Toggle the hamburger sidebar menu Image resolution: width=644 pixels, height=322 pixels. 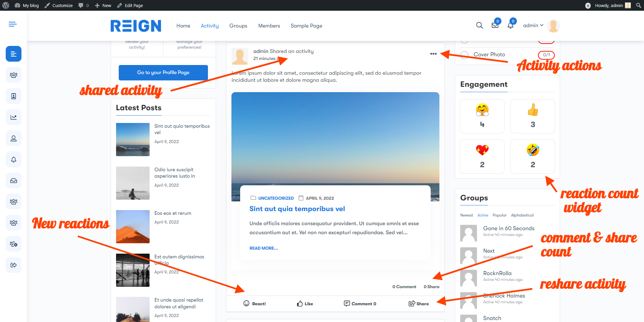[x=13, y=24]
